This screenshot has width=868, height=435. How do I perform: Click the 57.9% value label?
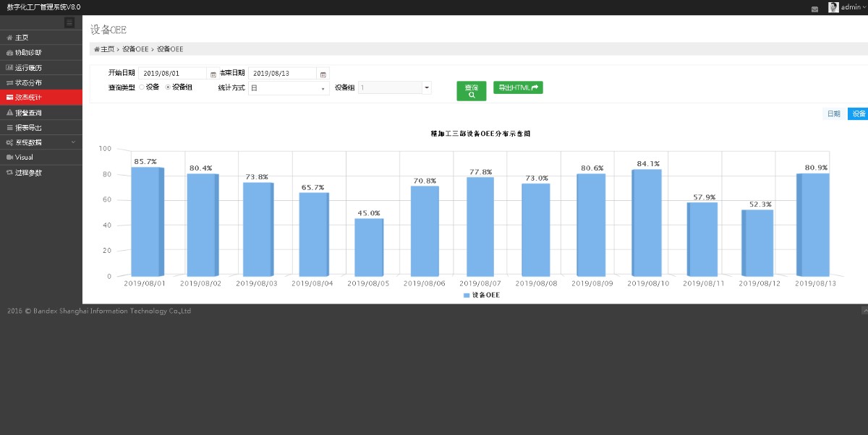tap(704, 197)
